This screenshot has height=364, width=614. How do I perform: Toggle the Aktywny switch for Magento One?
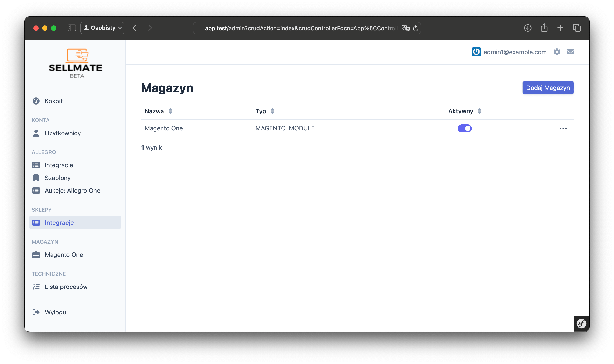coord(465,128)
